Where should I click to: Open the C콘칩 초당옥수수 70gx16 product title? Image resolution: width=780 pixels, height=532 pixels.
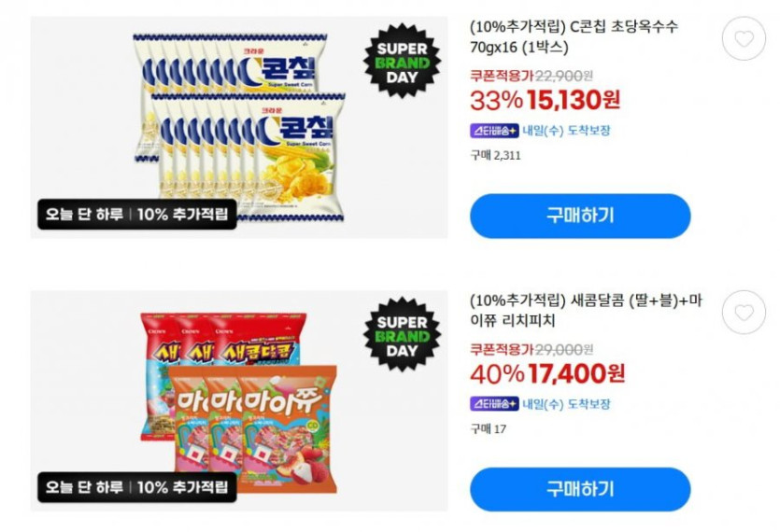click(x=574, y=36)
